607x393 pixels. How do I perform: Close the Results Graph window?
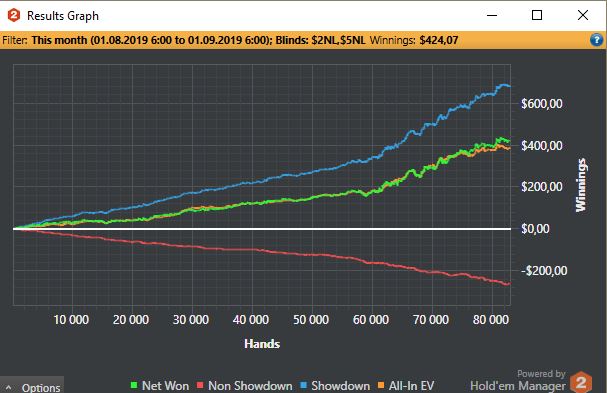(583, 15)
